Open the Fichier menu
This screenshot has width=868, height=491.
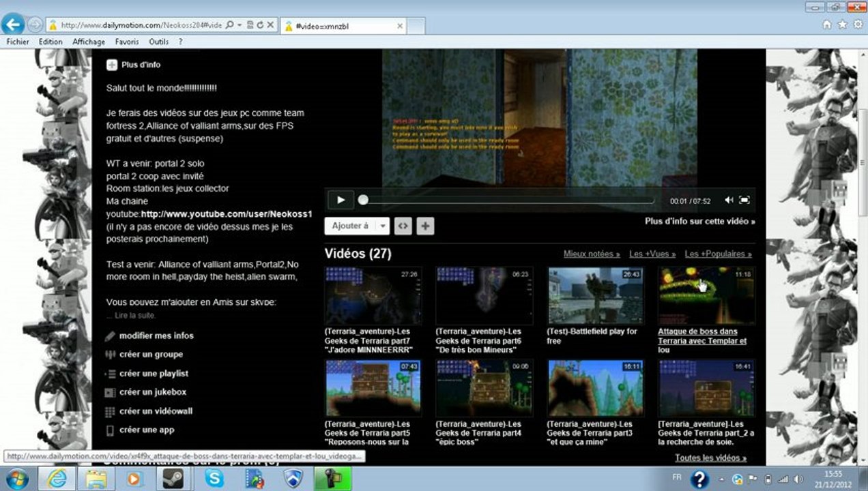18,42
